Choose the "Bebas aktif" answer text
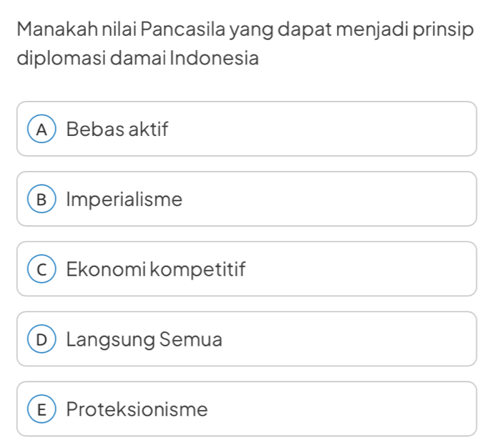The width and height of the screenshot is (485, 448). pyautogui.click(x=117, y=130)
